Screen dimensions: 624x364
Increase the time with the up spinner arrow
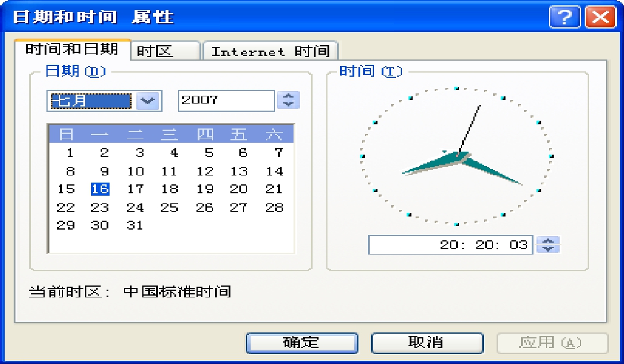click(x=548, y=240)
